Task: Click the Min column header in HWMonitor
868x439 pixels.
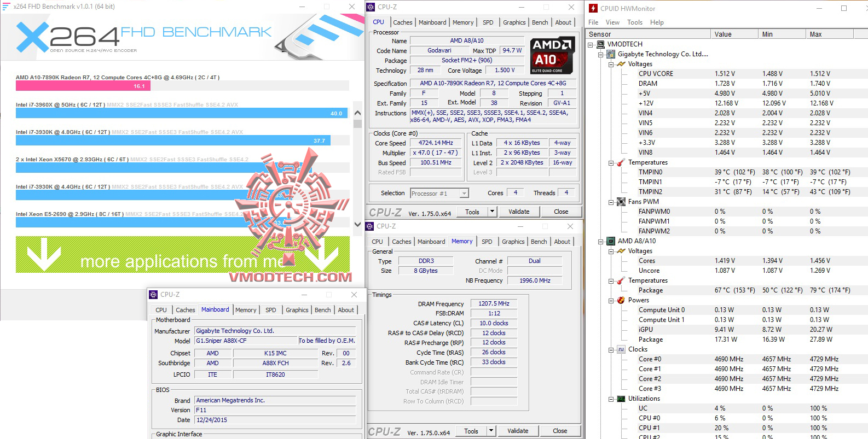Action: click(782, 34)
